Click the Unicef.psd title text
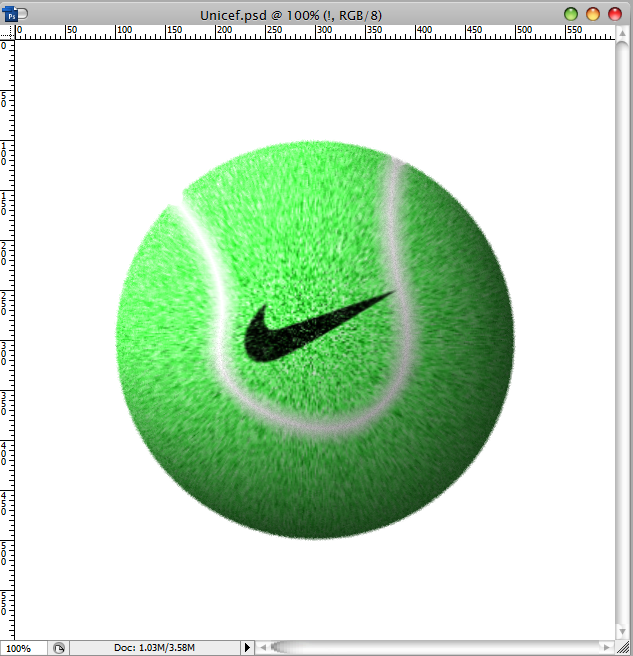Screen dimensions: 633x656 pyautogui.click(x=290, y=15)
